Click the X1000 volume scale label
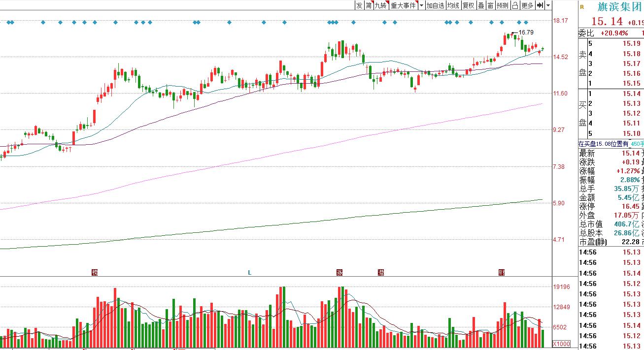 [561, 344]
